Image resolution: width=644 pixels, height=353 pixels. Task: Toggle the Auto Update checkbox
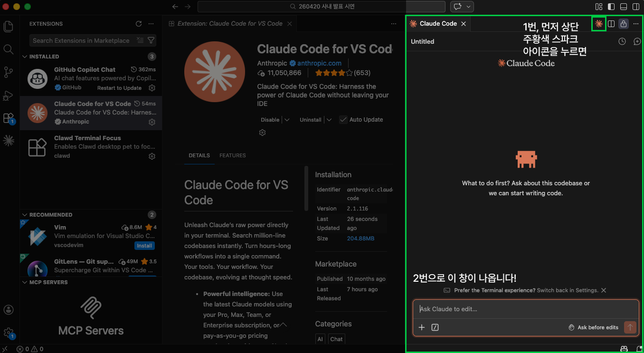pos(343,120)
